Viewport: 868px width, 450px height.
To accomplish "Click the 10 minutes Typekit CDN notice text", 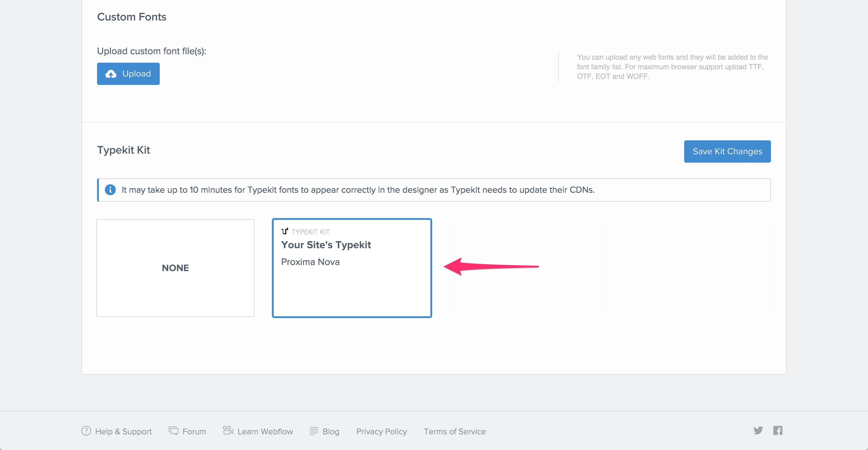I will click(x=358, y=190).
